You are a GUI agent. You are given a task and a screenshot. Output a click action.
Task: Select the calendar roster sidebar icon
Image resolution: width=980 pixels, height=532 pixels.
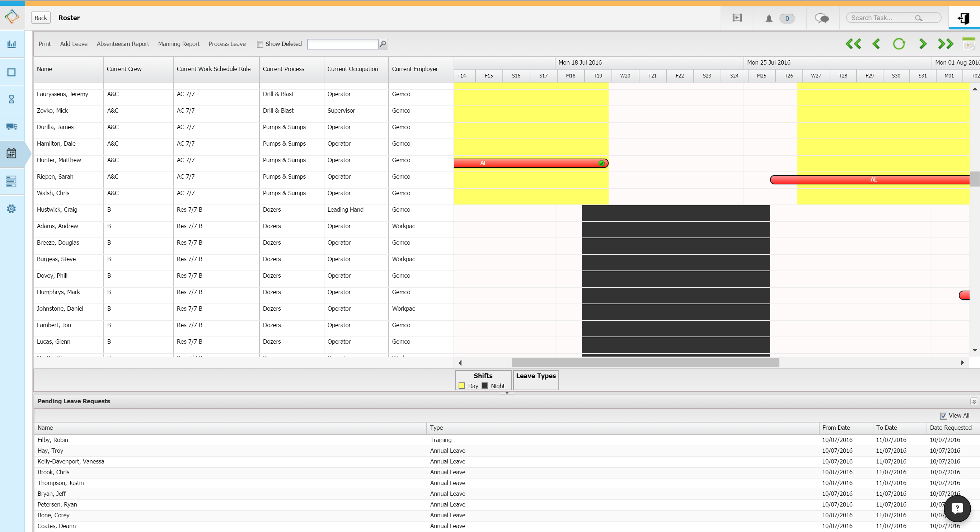click(x=11, y=153)
